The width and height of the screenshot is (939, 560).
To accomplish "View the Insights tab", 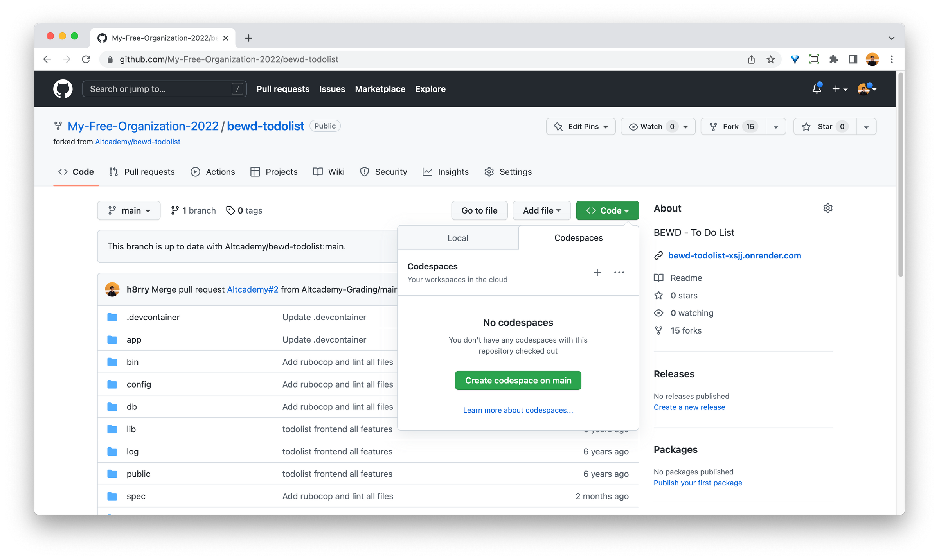I will click(446, 172).
